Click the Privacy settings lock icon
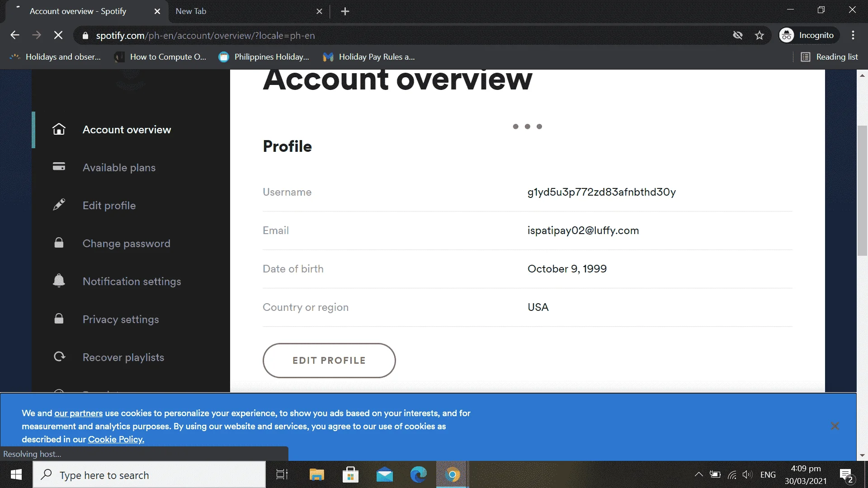 click(x=59, y=319)
